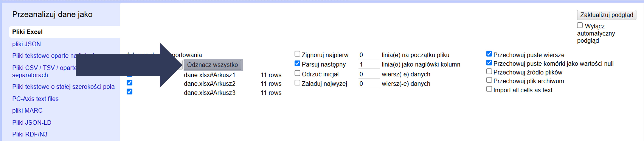Viewport: 644px width, 141px height.
Task: Enable the Odrzuć inicjał checkbox
Action: click(x=297, y=73)
